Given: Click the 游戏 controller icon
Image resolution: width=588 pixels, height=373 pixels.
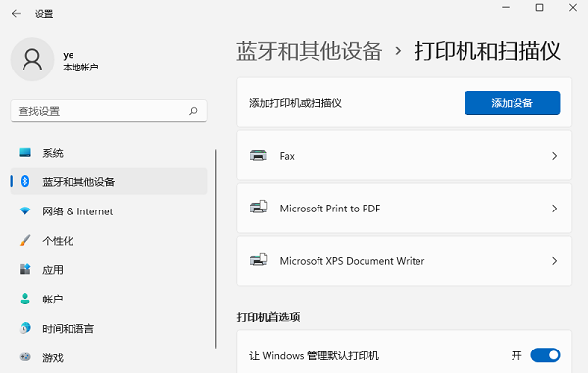Looking at the screenshot, I should tap(24, 357).
